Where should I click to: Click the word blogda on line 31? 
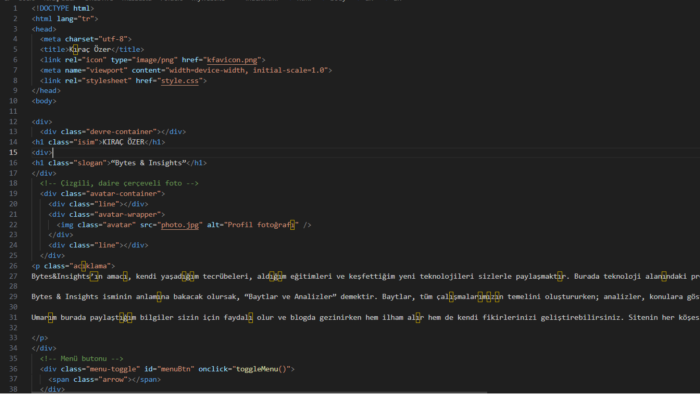pyautogui.click(x=303, y=318)
